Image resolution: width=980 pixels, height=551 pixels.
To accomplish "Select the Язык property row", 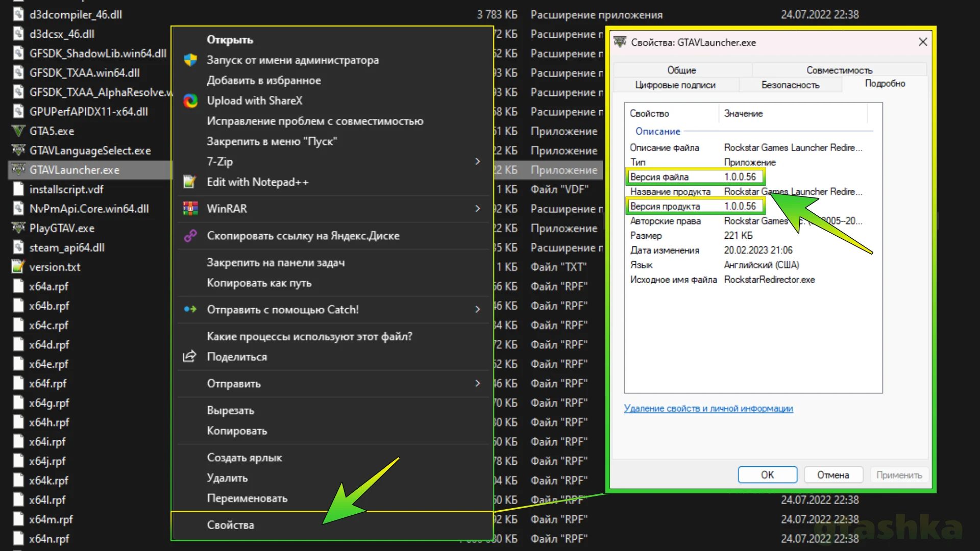I will [x=715, y=265].
